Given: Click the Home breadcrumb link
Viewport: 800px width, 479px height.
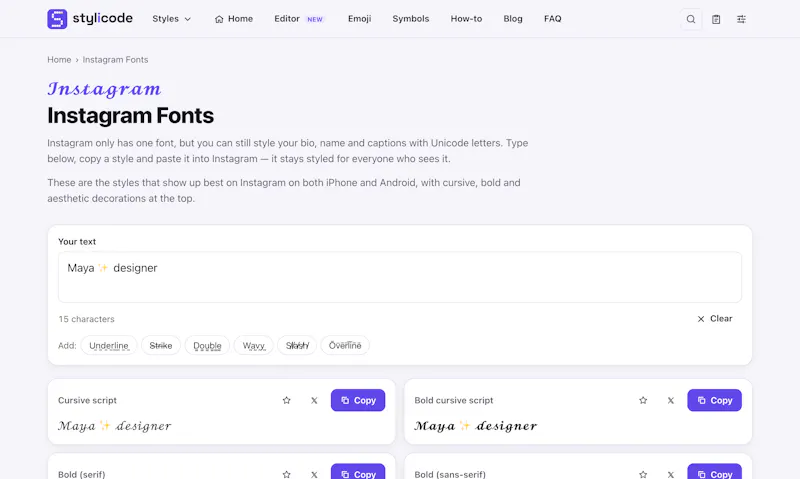Looking at the screenshot, I should tap(59, 60).
